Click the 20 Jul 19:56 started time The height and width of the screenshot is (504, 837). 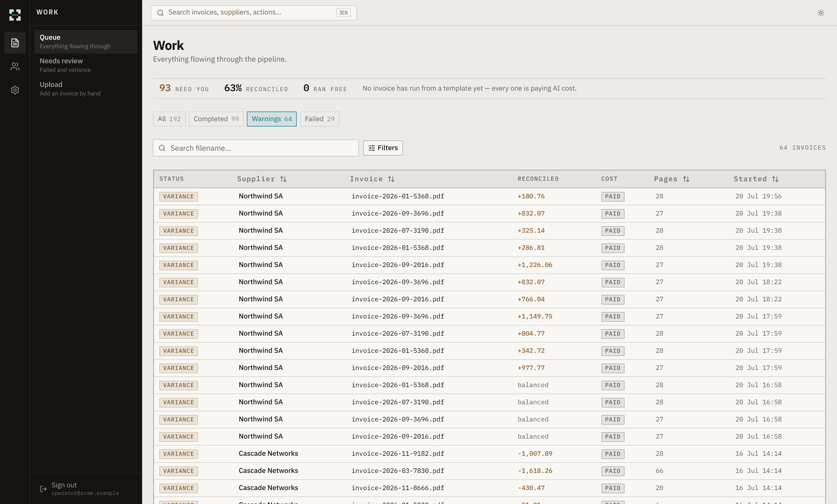pos(758,197)
